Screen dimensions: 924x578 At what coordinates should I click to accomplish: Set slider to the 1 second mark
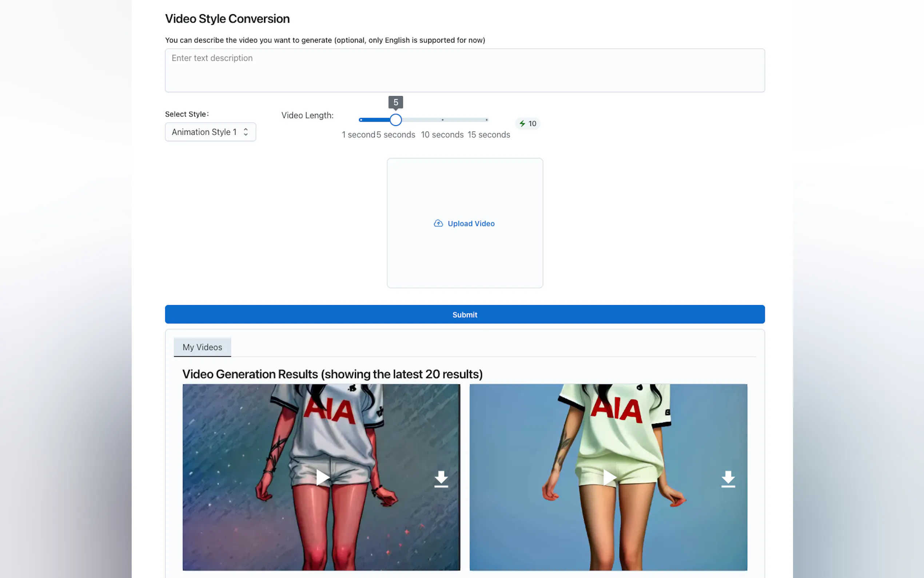361,120
